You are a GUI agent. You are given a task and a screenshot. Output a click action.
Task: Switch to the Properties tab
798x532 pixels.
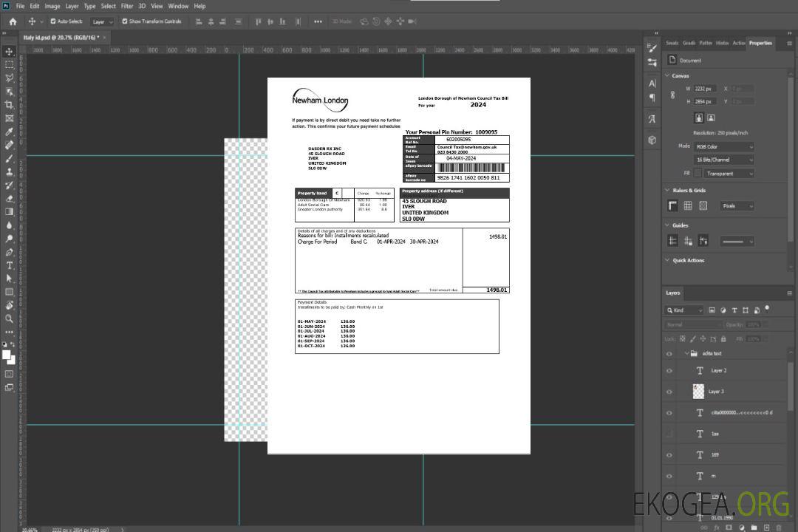pos(760,43)
